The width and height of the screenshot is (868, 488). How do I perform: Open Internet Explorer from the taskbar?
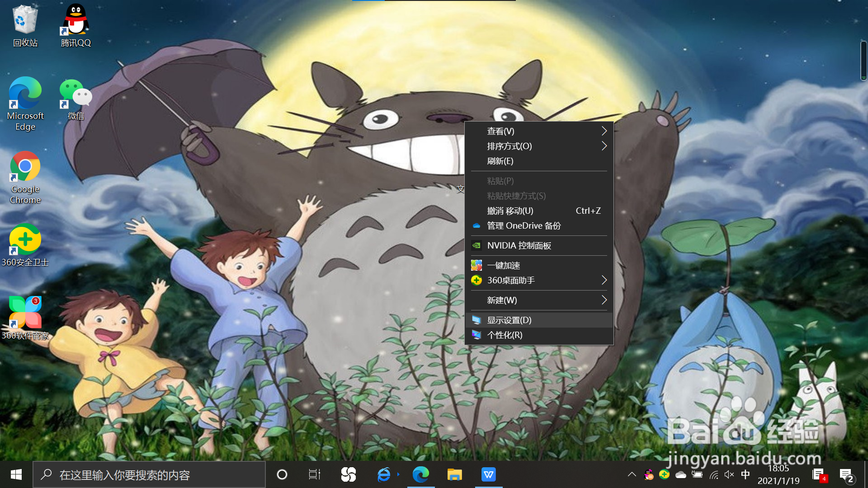pos(384,474)
